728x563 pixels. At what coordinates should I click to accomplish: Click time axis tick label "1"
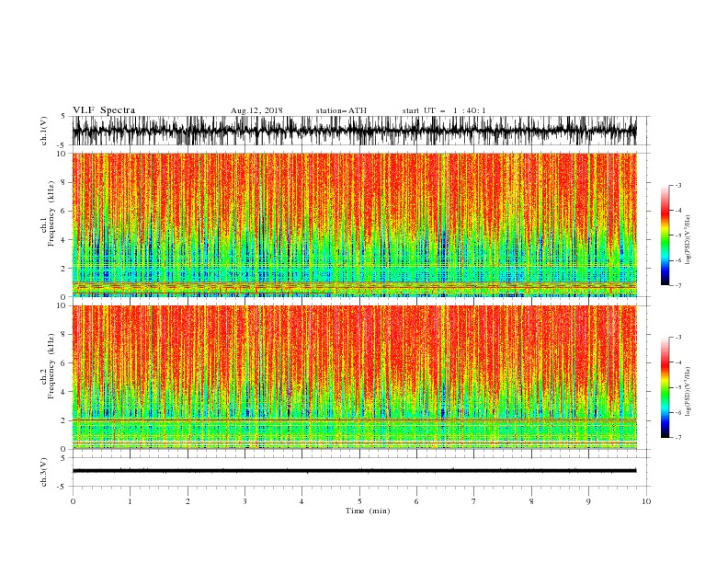pos(130,501)
